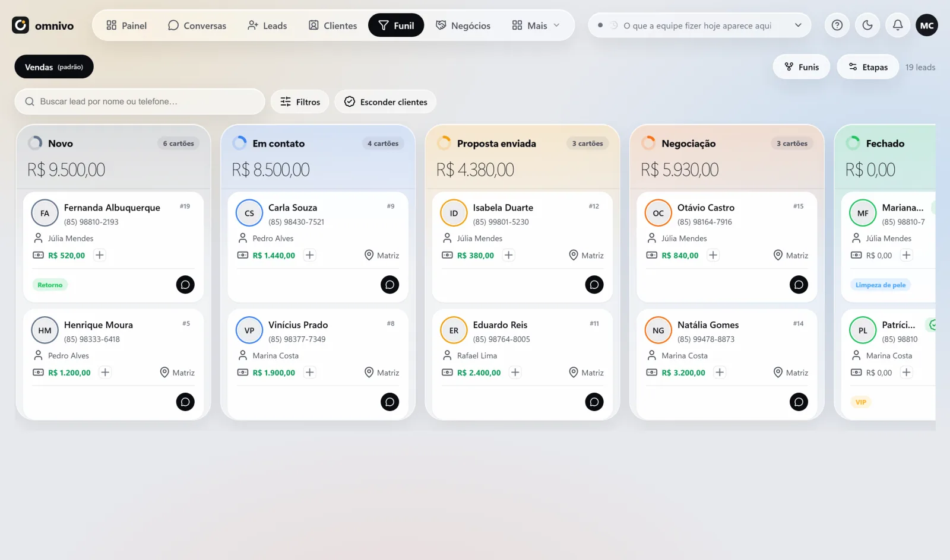Add value plus icon on Fernanda Albuquerque card
This screenshot has width=950, height=560.
100,255
